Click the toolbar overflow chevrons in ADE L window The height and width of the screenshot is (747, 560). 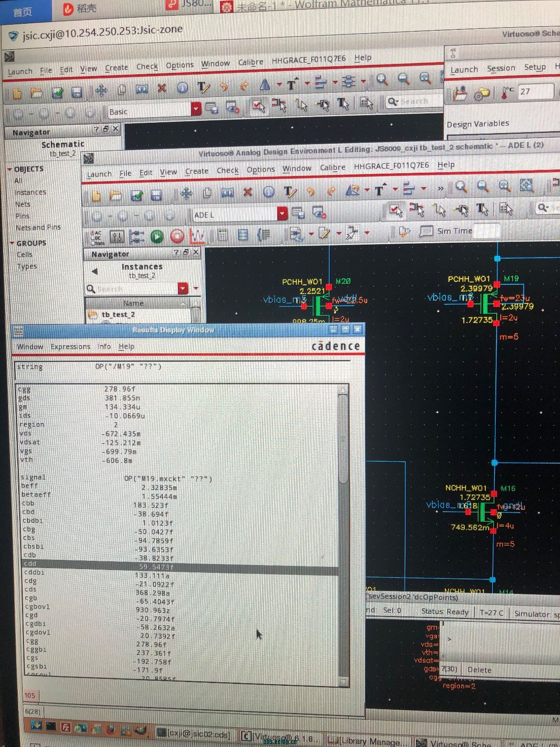(441, 188)
